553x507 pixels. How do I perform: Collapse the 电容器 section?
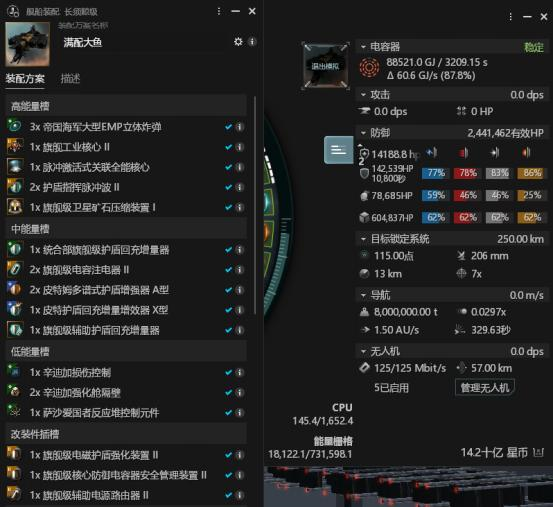[363, 47]
